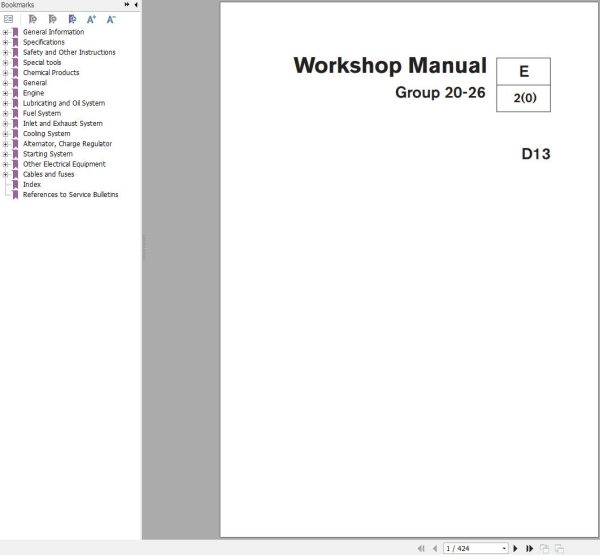The image size is (600, 555).
Task: Expand the Special tools bookmark
Action: [x=5, y=62]
